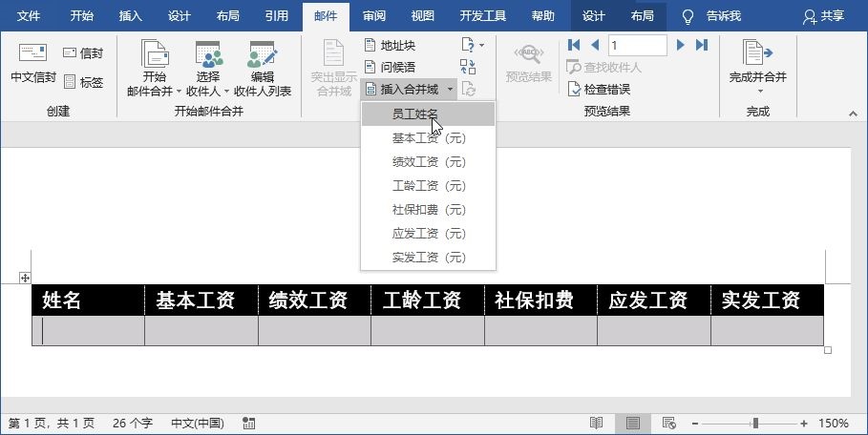This screenshot has width=868, height=435.
Task: Create a 信封 envelope
Action: click(x=83, y=53)
